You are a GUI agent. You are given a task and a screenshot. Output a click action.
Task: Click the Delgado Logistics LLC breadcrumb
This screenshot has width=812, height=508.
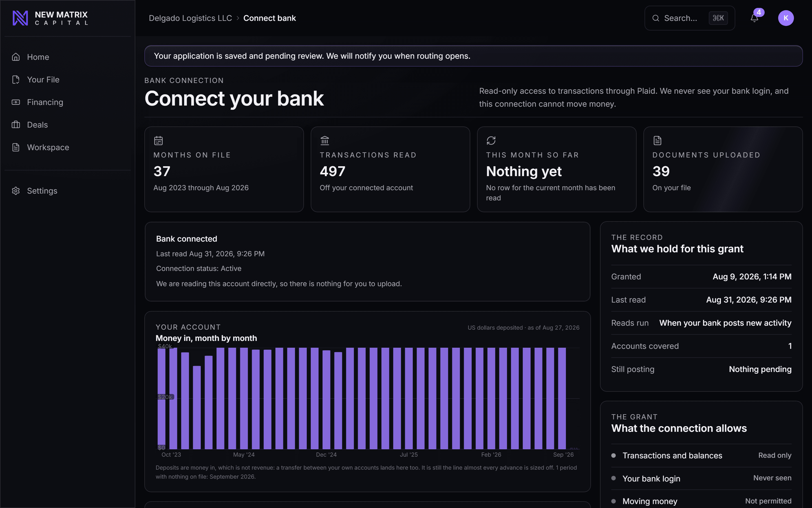click(x=190, y=18)
